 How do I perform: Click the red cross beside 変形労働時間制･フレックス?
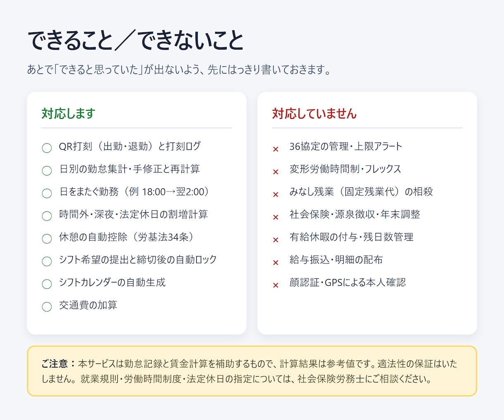click(x=276, y=172)
